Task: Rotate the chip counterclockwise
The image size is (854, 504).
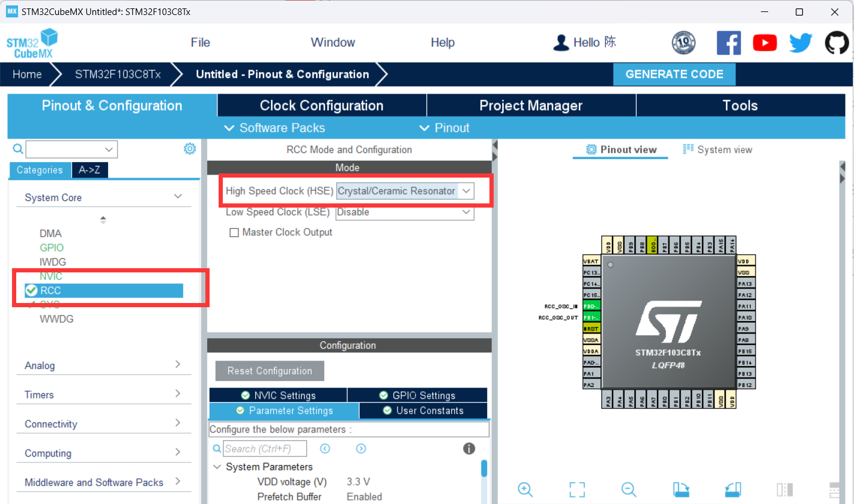Action: point(733,490)
